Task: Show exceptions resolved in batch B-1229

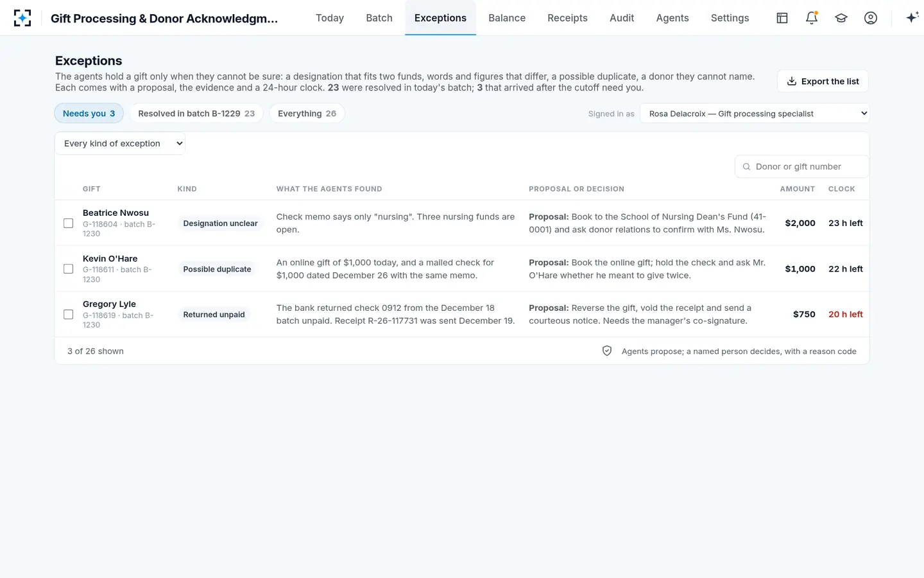Action: 196,114
